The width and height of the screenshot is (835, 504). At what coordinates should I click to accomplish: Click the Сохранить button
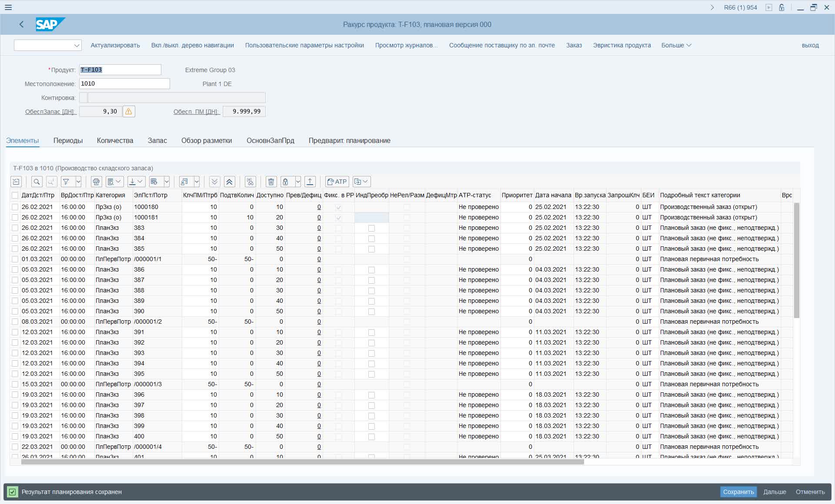[738, 492]
